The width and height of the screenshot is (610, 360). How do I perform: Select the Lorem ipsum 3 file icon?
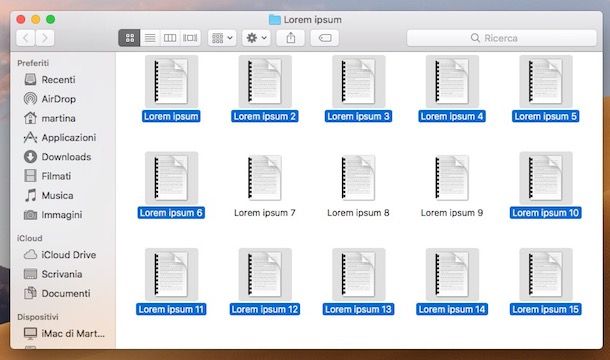point(358,81)
